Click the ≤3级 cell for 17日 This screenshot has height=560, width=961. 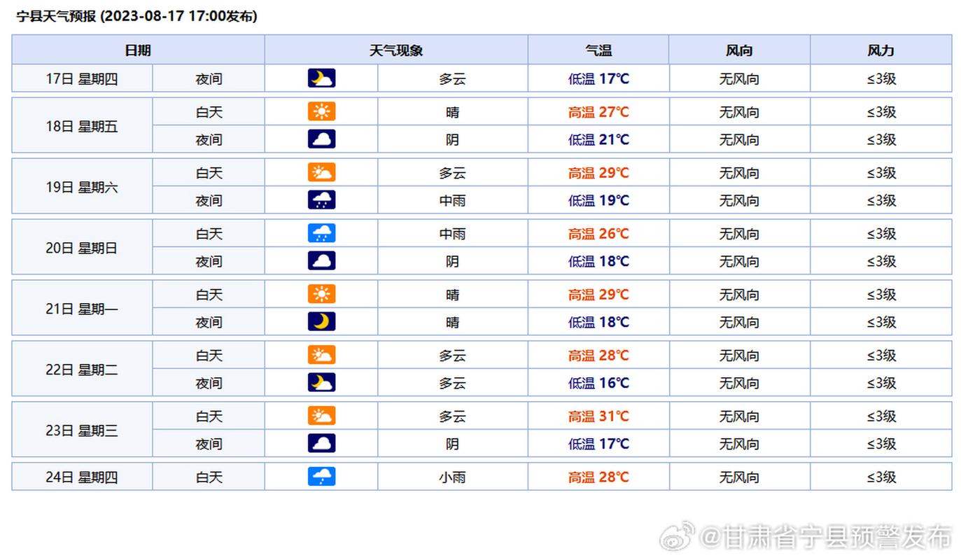(881, 78)
